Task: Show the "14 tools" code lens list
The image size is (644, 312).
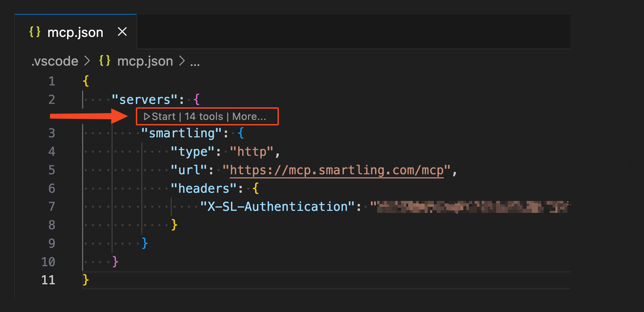Action: pyautogui.click(x=204, y=117)
